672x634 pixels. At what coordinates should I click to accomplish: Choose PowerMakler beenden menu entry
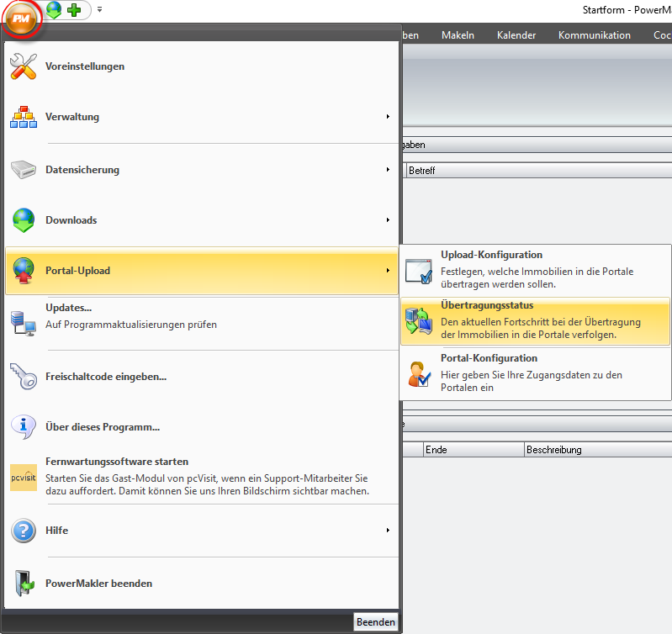(x=201, y=584)
